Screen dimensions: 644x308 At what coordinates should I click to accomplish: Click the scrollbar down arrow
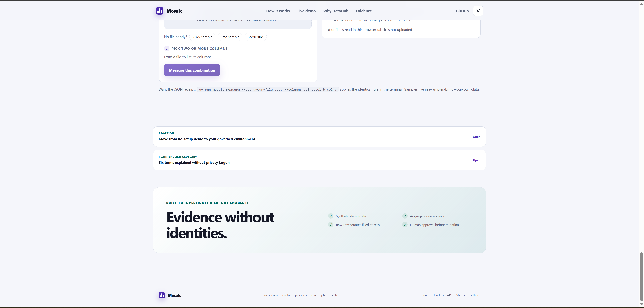click(641, 304)
